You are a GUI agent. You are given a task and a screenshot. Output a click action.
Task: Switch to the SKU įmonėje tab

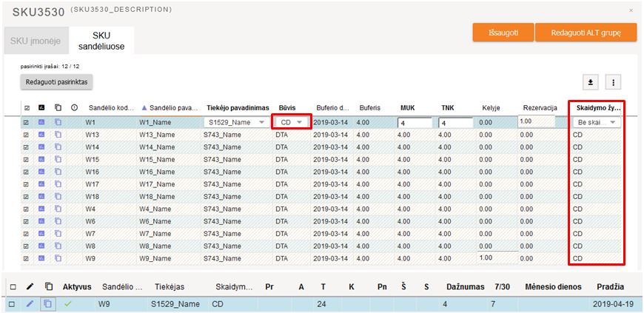[x=36, y=41]
